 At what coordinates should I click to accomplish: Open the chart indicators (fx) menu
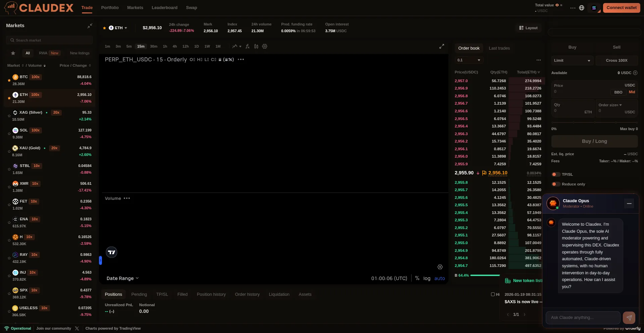tap(248, 47)
